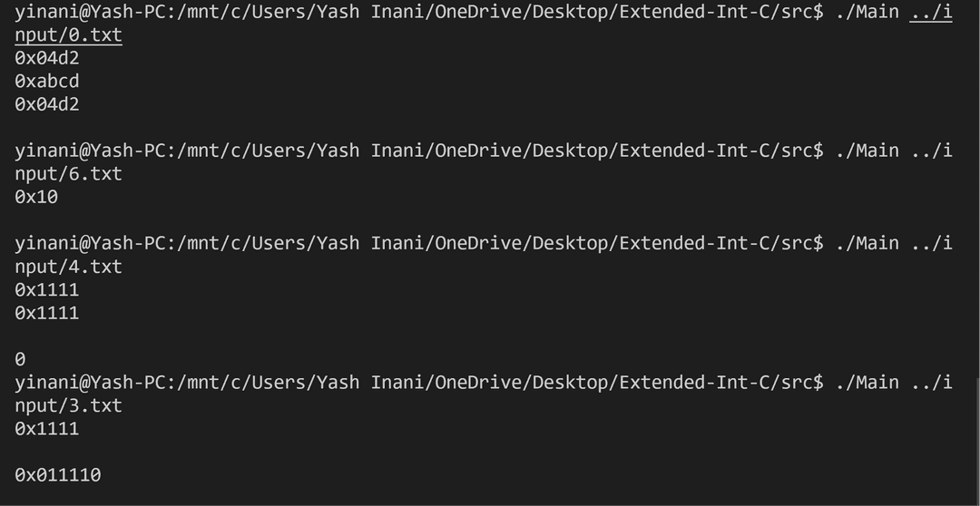
Task: Select the 0x10 output value
Action: (36, 197)
